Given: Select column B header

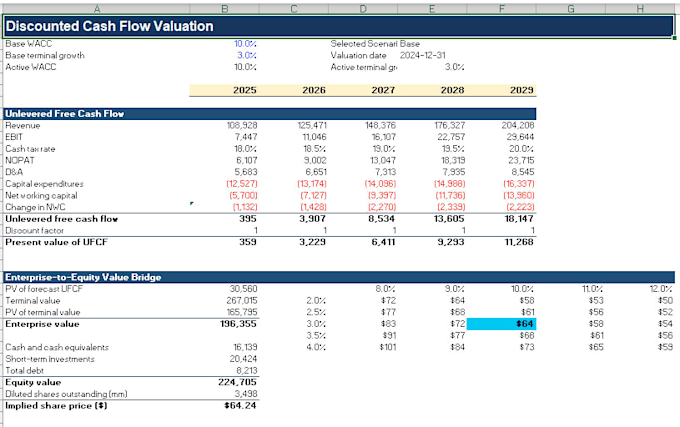Looking at the screenshot, I should click(224, 8).
